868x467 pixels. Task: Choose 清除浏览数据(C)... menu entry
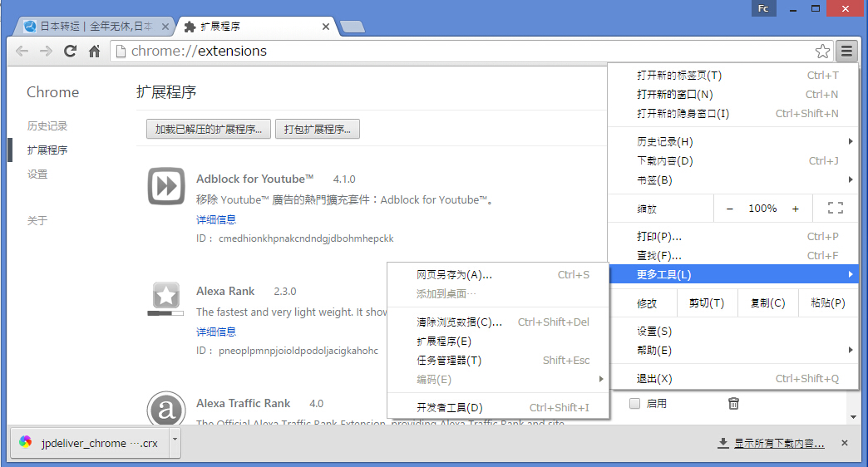click(x=459, y=322)
